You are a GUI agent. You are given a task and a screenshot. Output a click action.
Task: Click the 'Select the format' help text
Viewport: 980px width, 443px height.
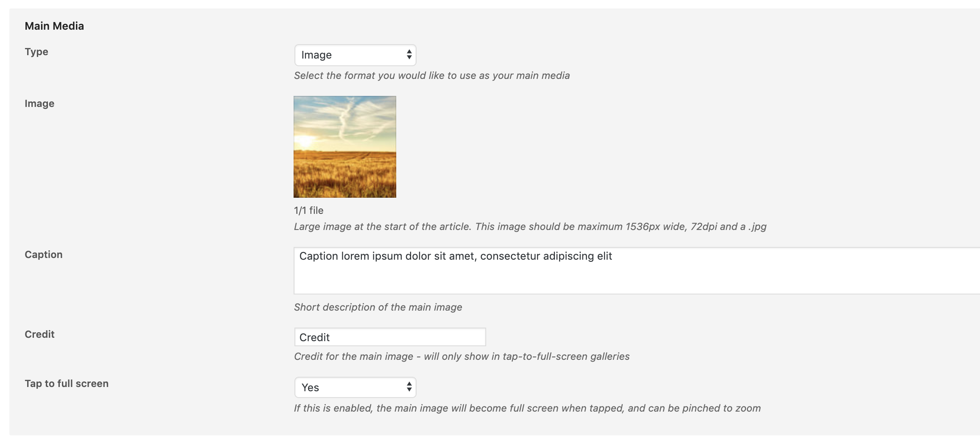tap(432, 76)
